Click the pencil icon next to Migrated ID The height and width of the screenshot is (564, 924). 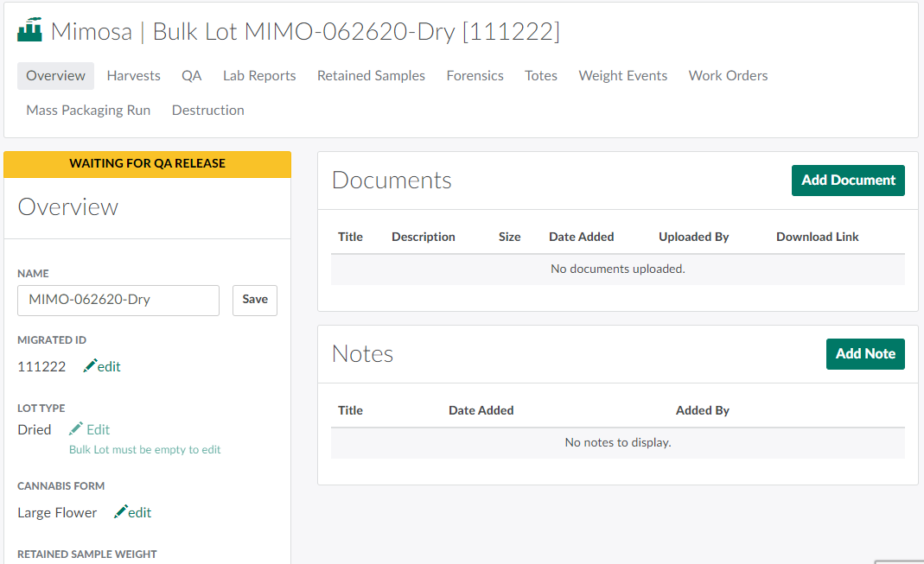pos(90,366)
